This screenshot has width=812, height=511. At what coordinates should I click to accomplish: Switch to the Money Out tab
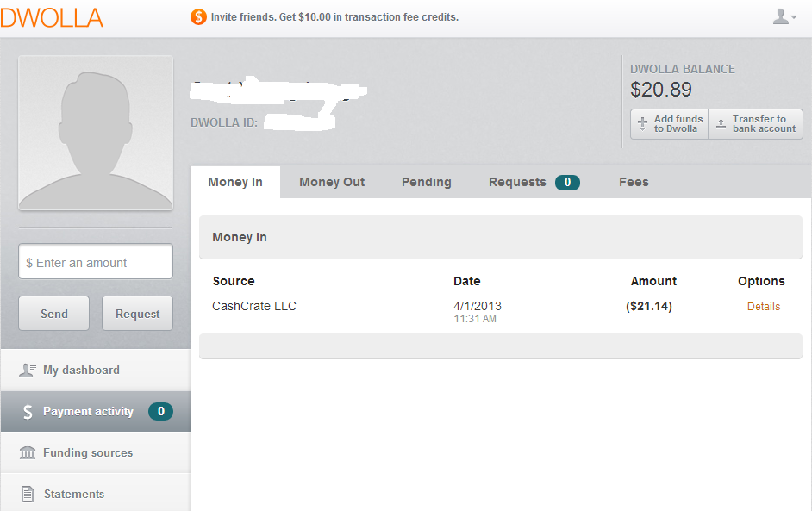click(x=332, y=182)
